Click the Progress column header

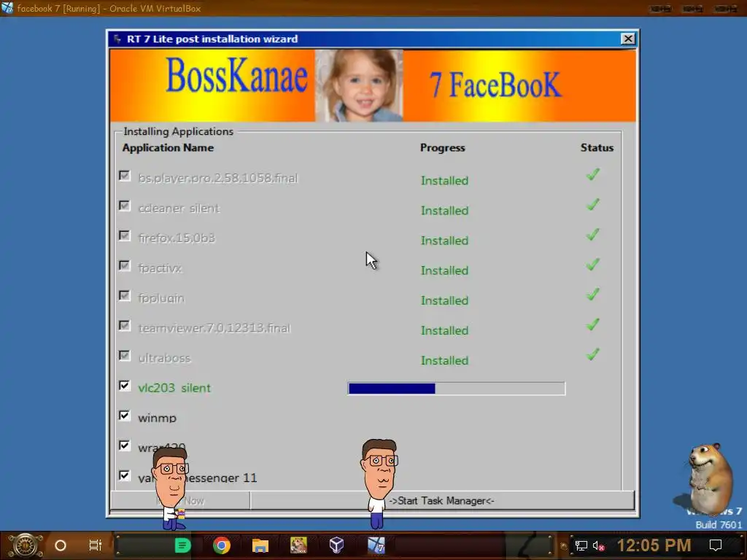click(x=443, y=147)
